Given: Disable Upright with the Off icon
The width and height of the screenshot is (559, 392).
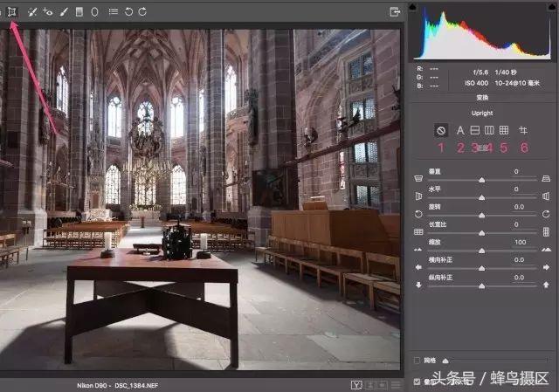Looking at the screenshot, I should click(441, 130).
